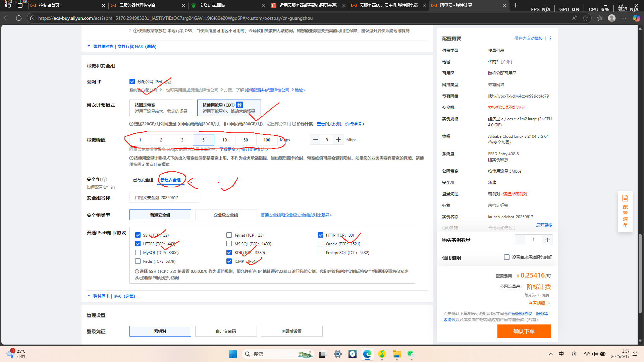This screenshot has height=362, width=644.
Task: Add this page to favorites with the star icon
Action: click(x=585, y=18)
